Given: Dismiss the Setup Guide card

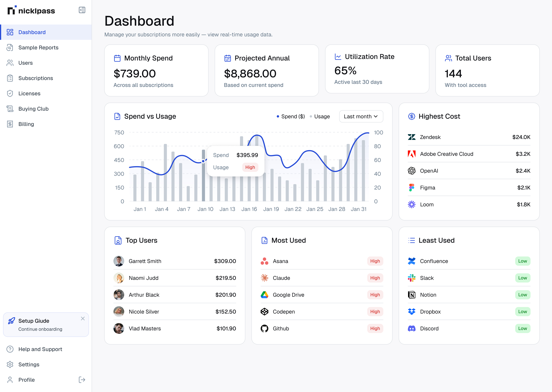Looking at the screenshot, I should [83, 319].
